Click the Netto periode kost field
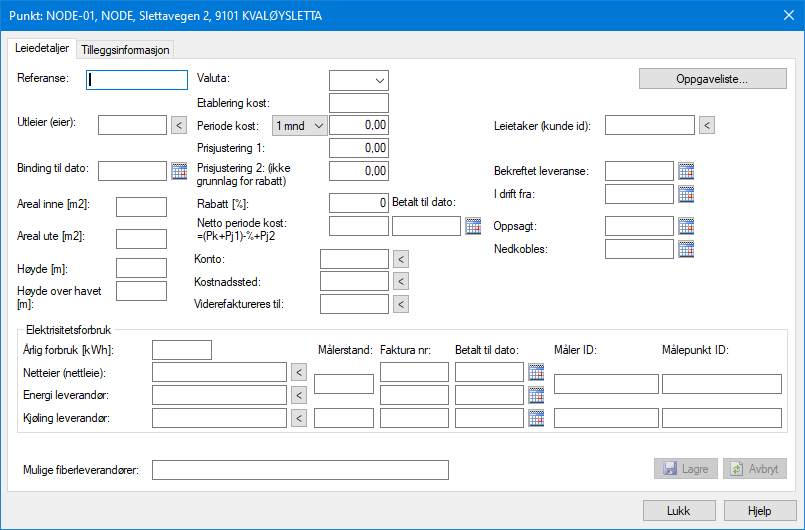The image size is (805, 530). (x=359, y=226)
